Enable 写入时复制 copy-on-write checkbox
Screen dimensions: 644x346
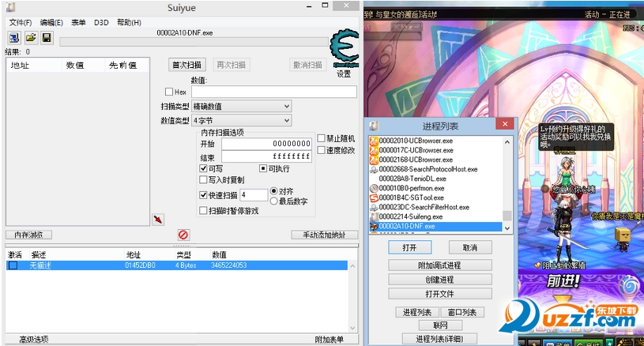203,180
